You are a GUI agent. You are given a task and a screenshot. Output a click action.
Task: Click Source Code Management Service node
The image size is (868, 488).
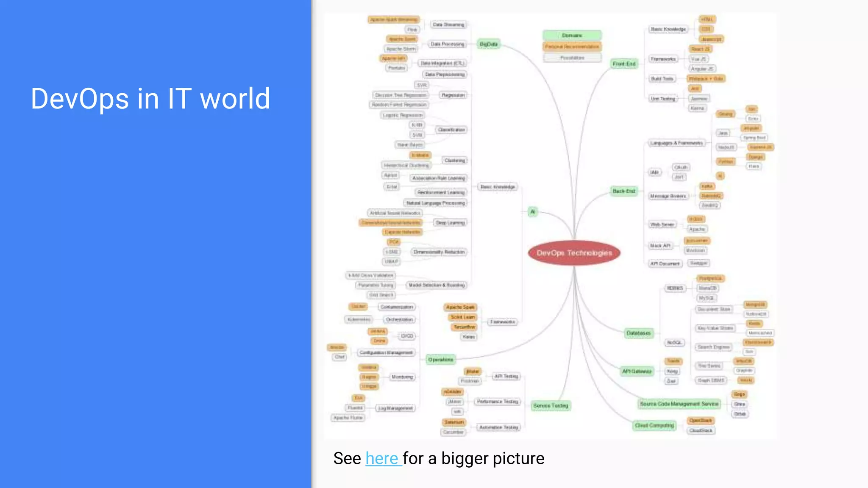point(679,404)
